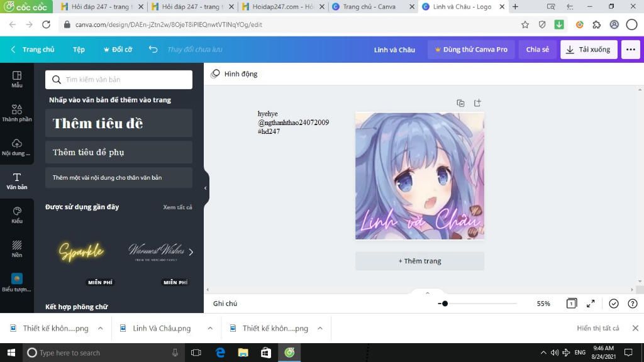The width and height of the screenshot is (644, 362).
Task: Open the Mẫu templates panel
Action: tap(17, 79)
